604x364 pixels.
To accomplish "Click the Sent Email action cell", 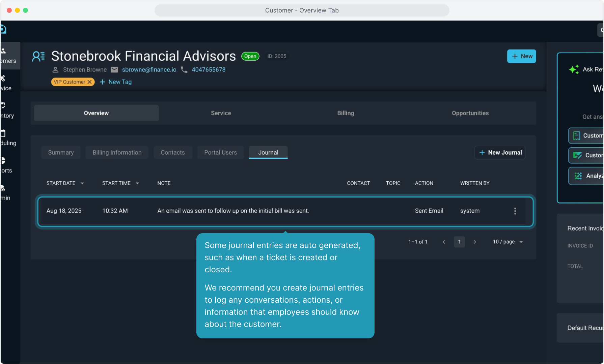I will (x=429, y=211).
